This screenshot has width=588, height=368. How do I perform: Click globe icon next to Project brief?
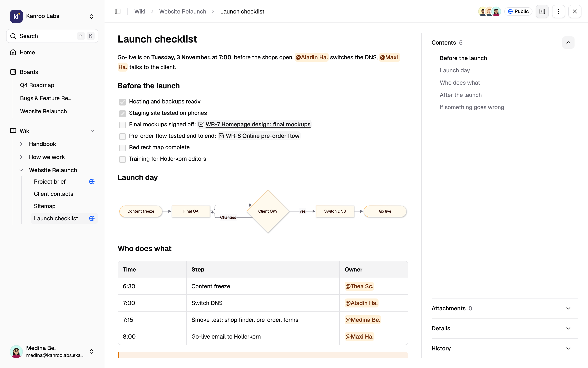pos(92,182)
